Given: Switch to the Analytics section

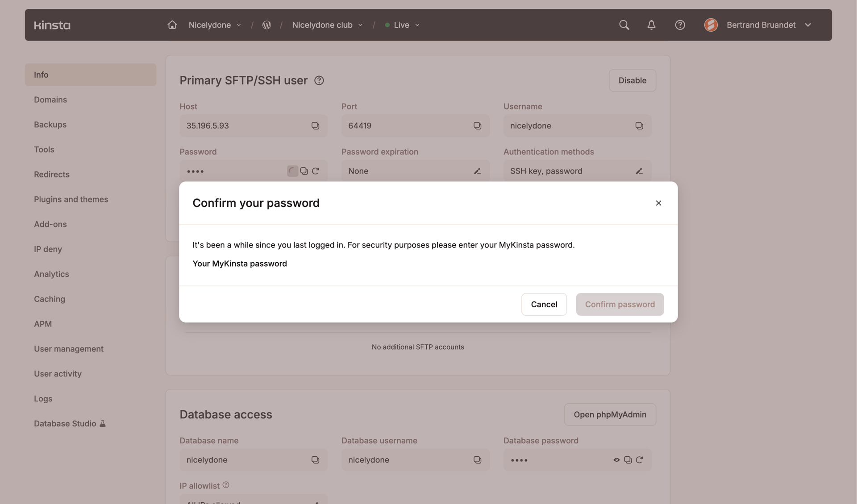Looking at the screenshot, I should pyautogui.click(x=51, y=274).
